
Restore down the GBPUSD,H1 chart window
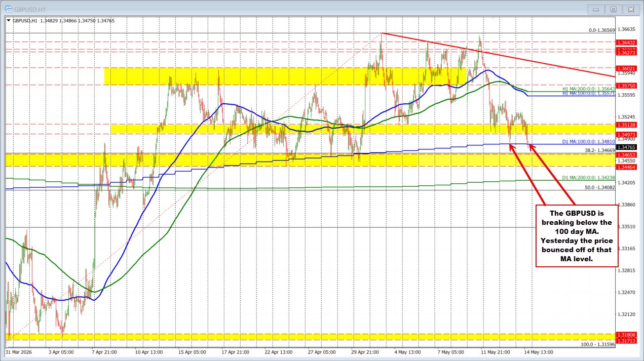pyautogui.click(x=613, y=9)
